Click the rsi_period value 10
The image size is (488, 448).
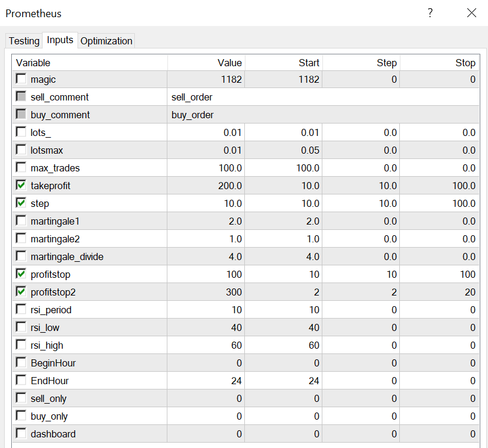[x=206, y=310]
